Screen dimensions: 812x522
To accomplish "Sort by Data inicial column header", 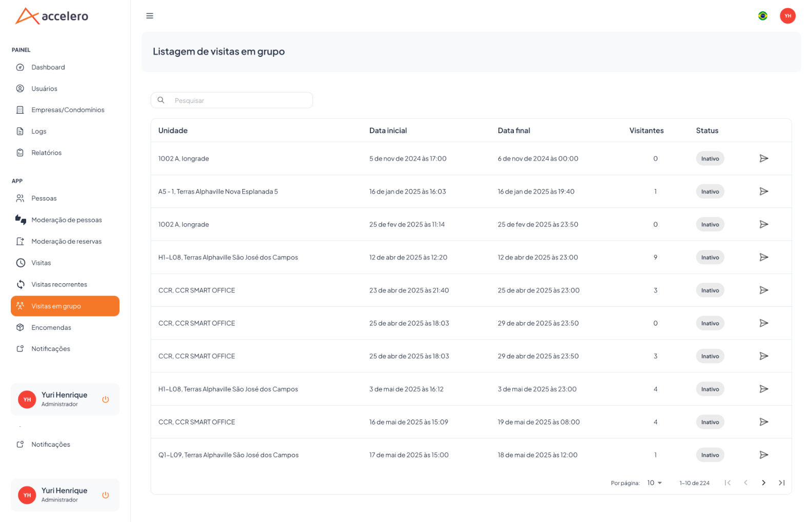I will (388, 131).
